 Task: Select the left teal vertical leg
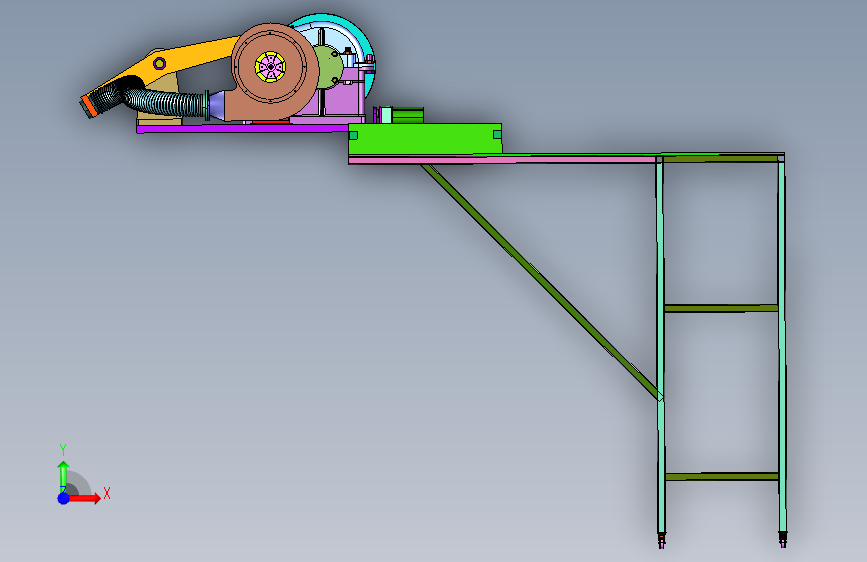(x=660, y=346)
